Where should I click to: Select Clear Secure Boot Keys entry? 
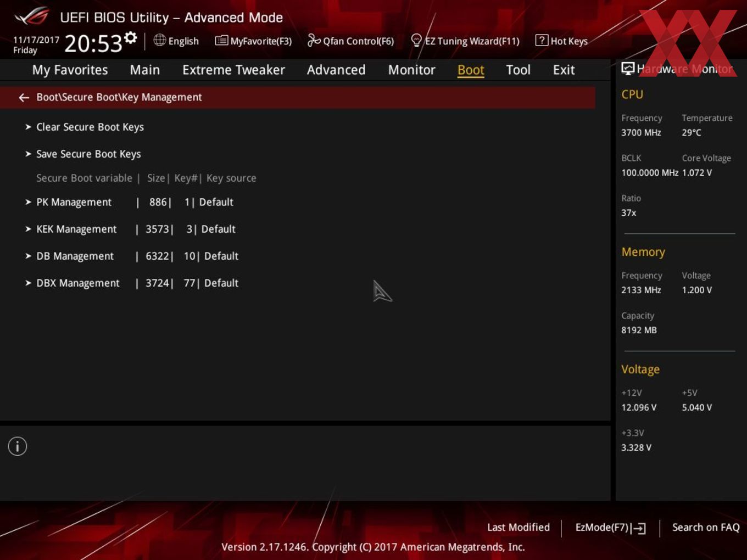[90, 127]
